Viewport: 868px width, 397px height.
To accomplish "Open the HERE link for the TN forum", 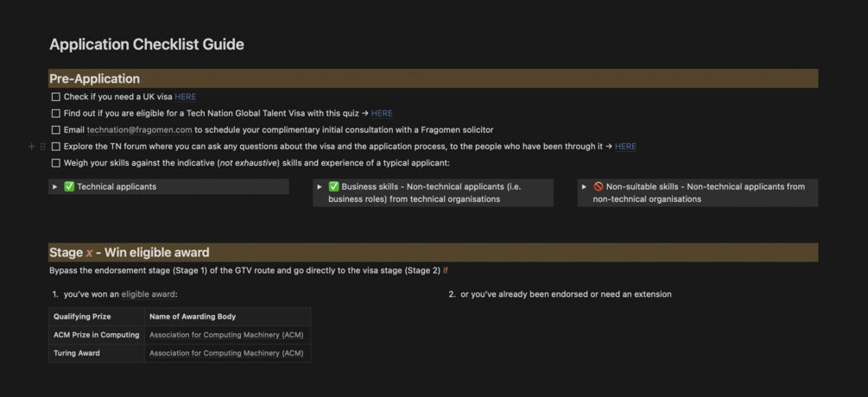I will (625, 147).
